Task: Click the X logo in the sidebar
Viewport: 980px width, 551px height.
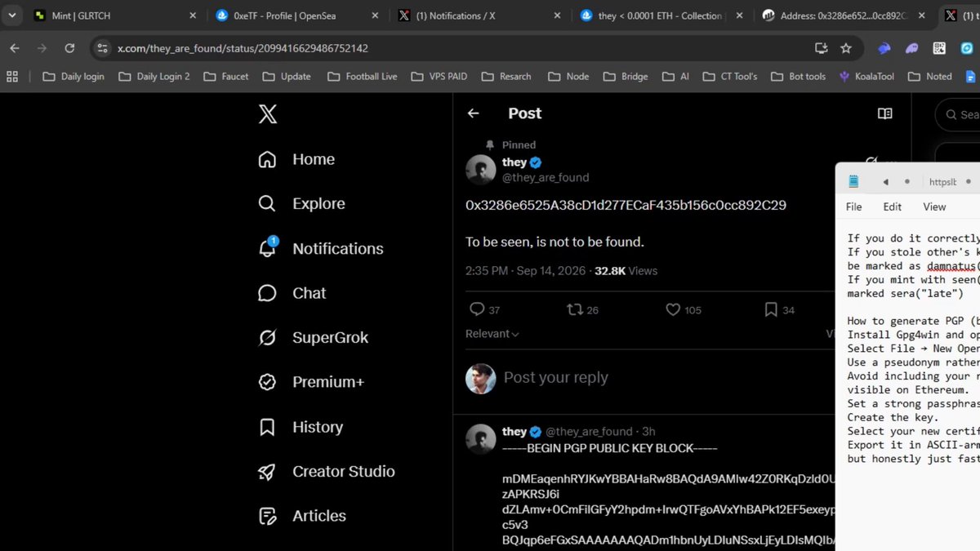Action: pos(268,113)
